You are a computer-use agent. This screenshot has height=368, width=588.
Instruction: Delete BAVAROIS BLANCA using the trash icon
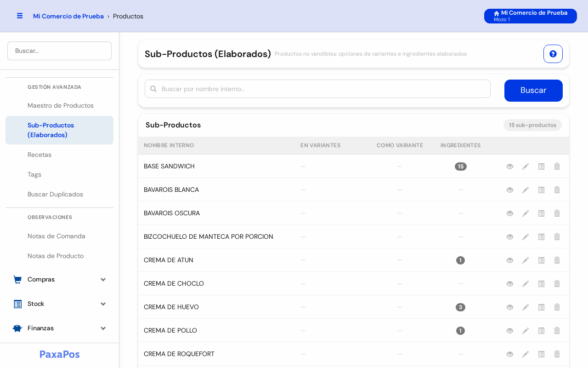tap(557, 190)
